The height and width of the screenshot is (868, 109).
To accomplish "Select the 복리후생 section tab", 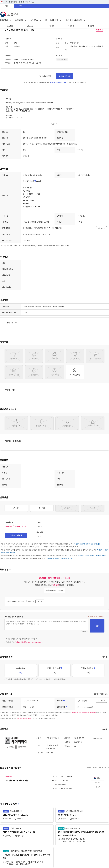I will tap(71, 26).
